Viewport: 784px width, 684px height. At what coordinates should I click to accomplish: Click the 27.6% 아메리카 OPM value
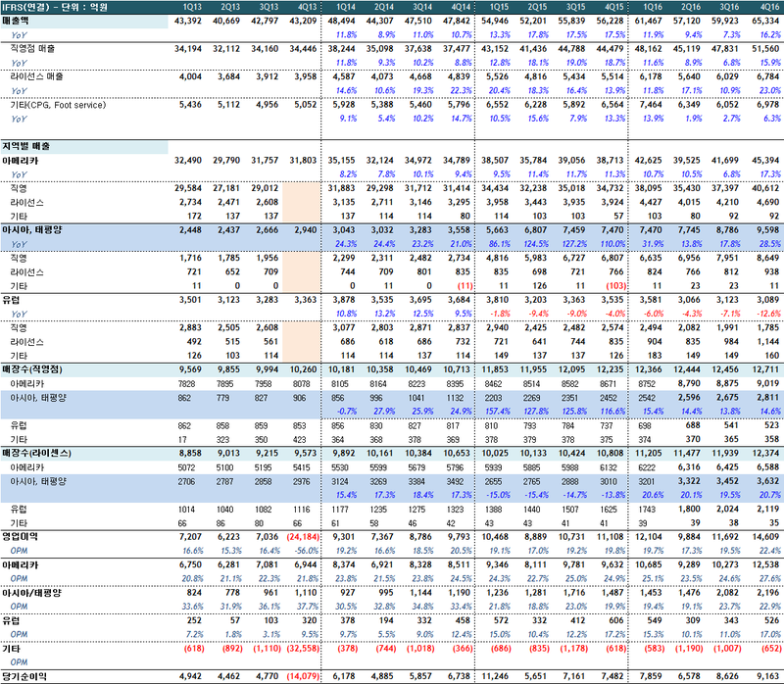pos(770,579)
